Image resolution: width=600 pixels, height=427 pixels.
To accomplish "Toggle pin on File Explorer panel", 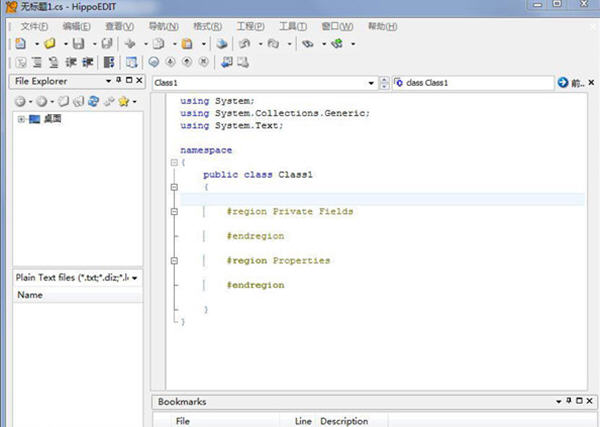I will click(118, 81).
